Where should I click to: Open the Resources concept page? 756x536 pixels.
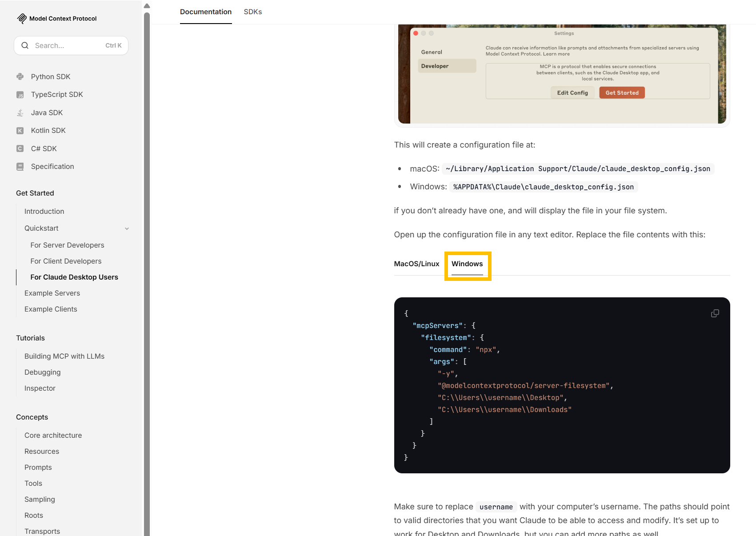[42, 452]
